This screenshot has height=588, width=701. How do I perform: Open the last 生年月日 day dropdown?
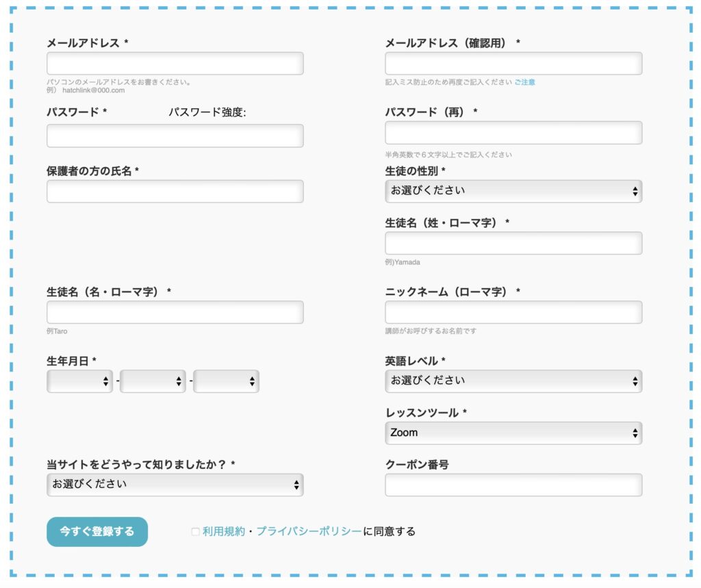pos(226,381)
